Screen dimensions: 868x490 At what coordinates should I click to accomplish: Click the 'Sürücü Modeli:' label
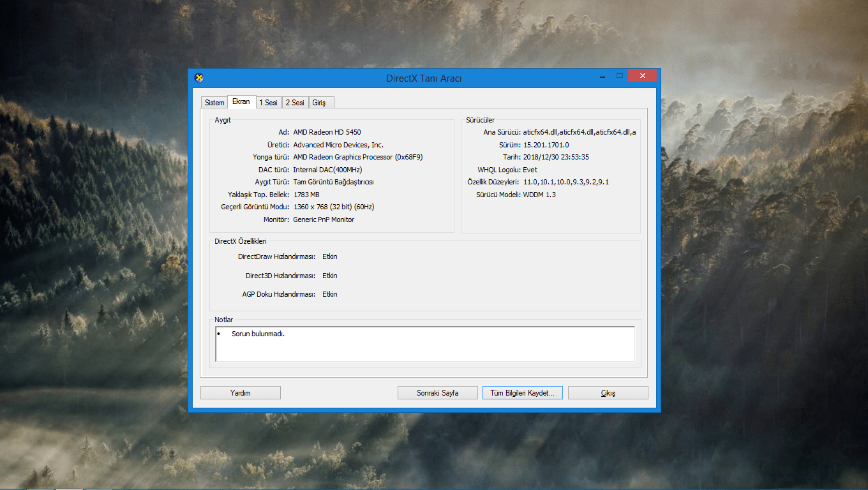tap(498, 195)
